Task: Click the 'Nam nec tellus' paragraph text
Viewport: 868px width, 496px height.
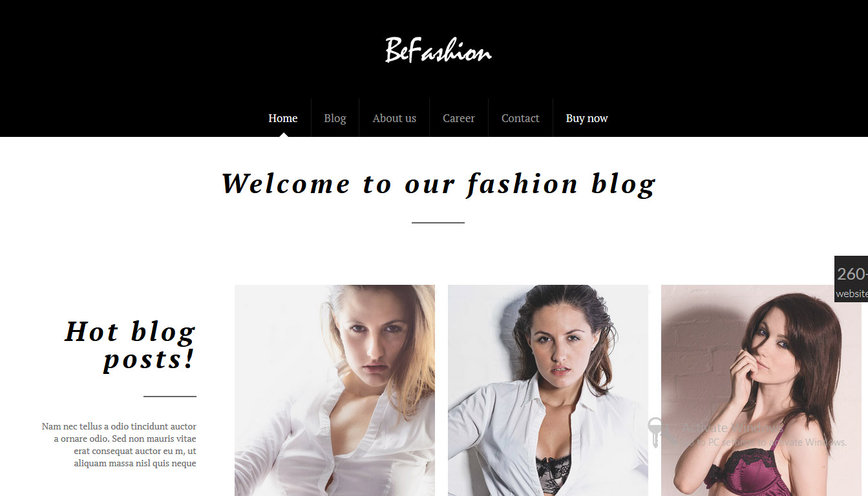Action: [119, 445]
